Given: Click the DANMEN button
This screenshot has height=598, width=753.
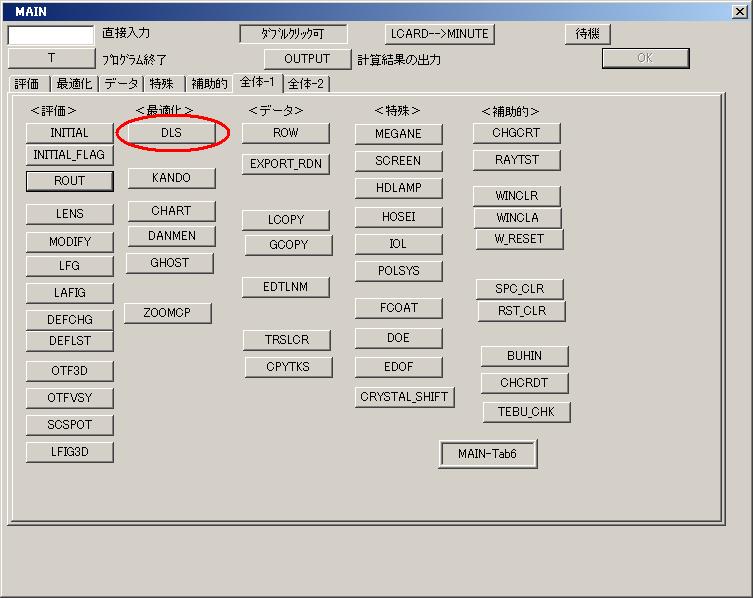Looking at the screenshot, I should point(171,236).
